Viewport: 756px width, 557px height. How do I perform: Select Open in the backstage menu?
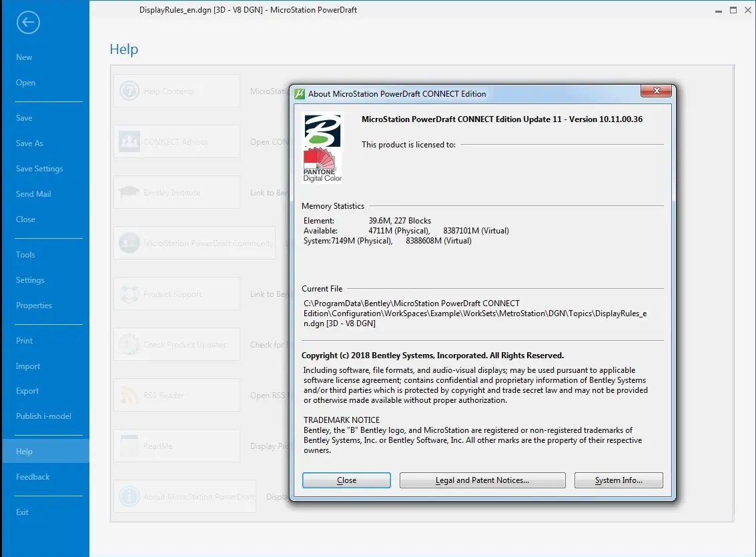(25, 83)
